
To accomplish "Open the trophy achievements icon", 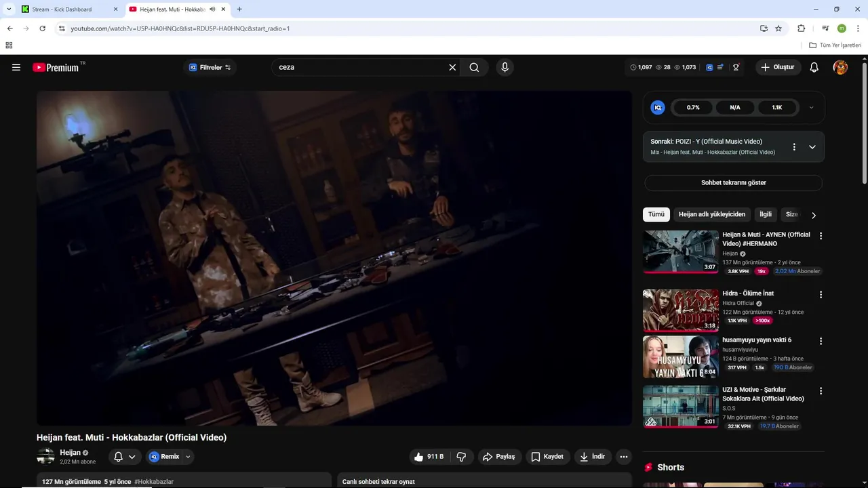I will tap(736, 67).
